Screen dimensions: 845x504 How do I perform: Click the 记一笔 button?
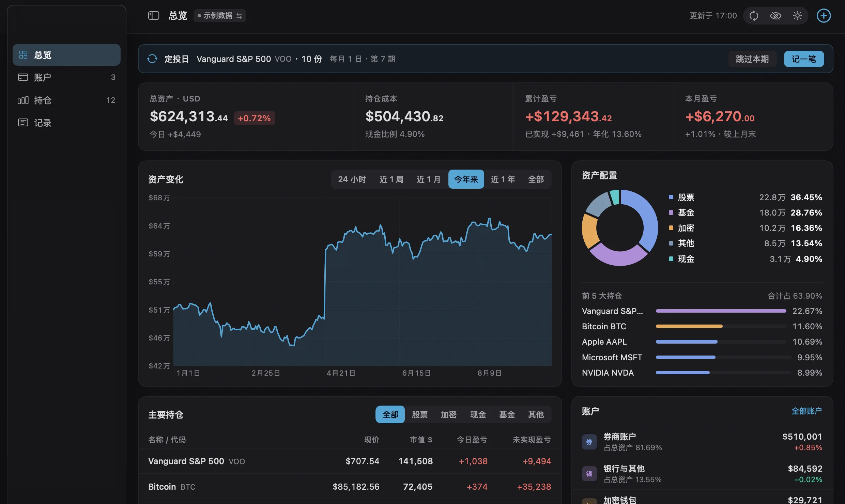click(804, 59)
